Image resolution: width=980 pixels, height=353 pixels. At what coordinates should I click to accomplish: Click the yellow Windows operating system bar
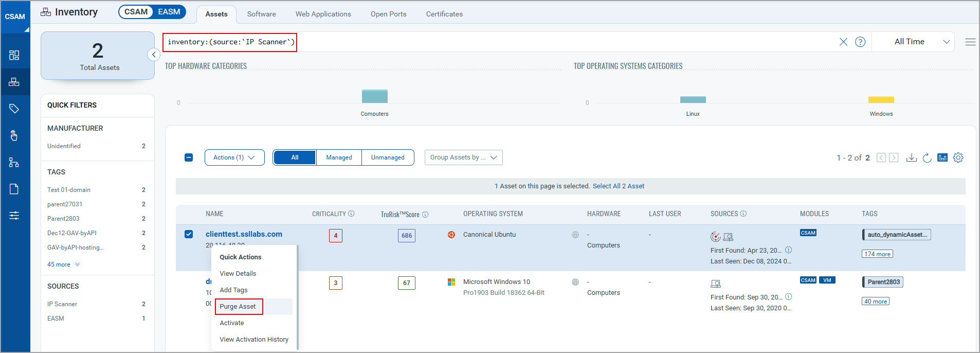pos(881,100)
